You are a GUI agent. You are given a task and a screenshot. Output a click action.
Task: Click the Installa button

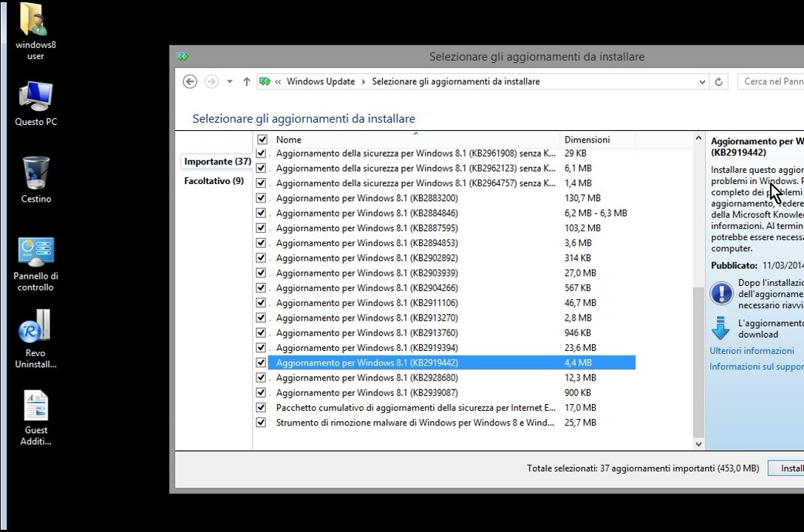(x=786, y=468)
